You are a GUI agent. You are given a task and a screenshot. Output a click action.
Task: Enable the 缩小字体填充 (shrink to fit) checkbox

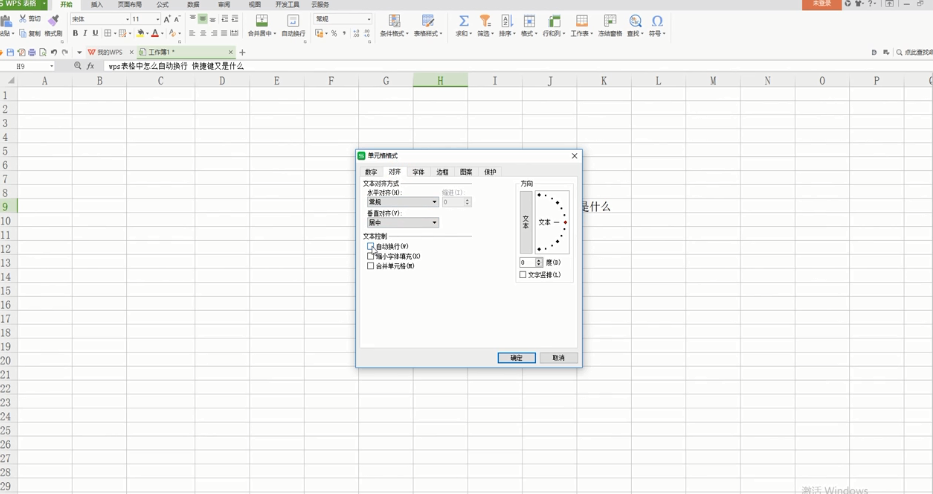(x=370, y=256)
